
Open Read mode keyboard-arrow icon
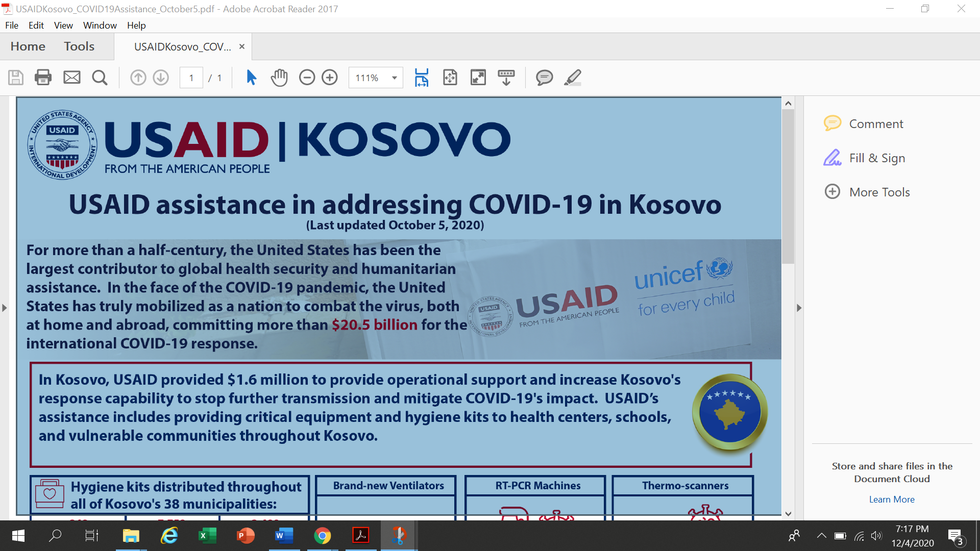coord(506,78)
